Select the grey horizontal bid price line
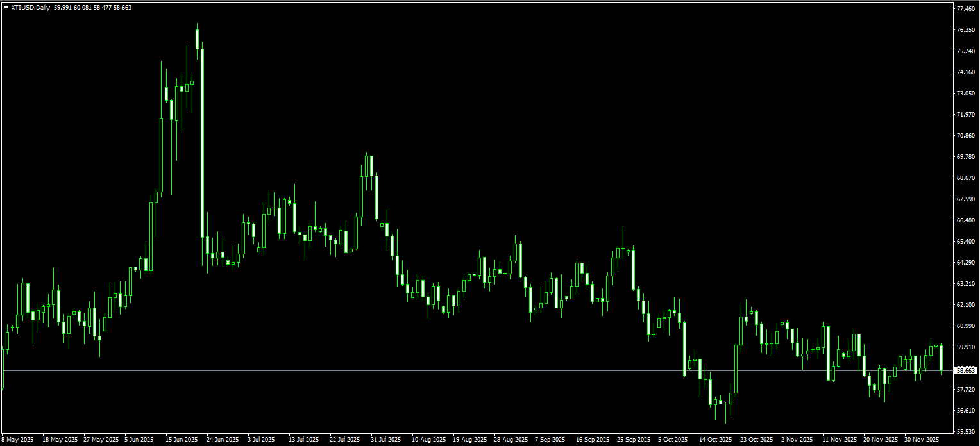The image size is (980, 446). [449, 371]
